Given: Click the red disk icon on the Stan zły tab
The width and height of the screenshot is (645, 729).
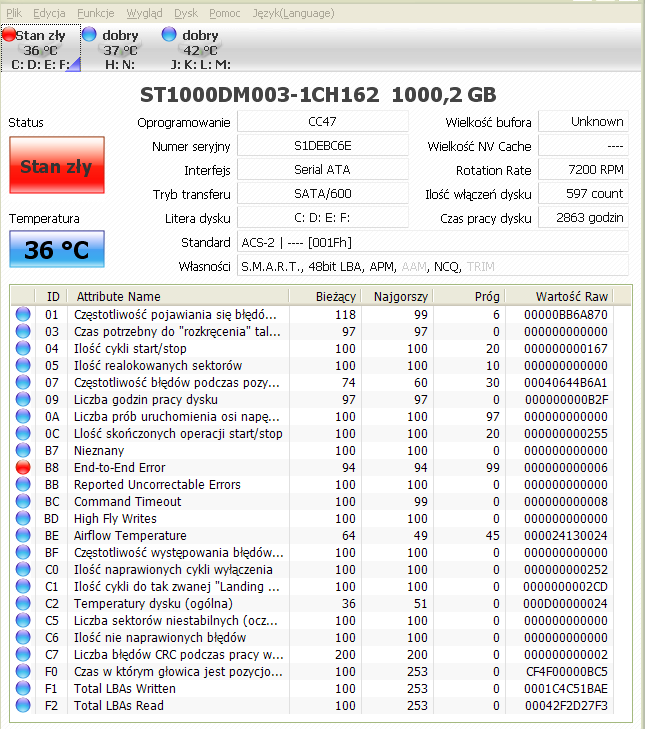Looking at the screenshot, I should pos(9,34).
